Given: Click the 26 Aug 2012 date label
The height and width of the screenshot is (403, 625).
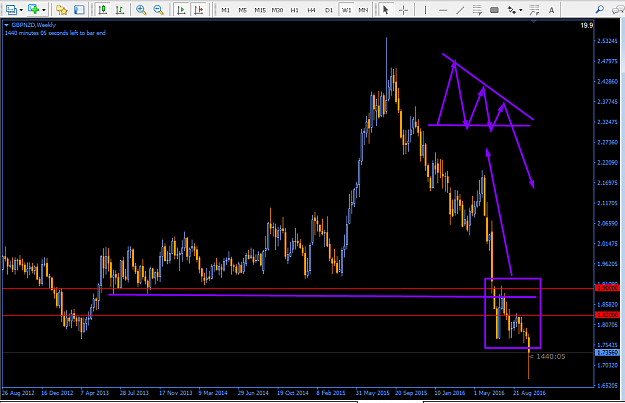Looking at the screenshot, I should pyautogui.click(x=18, y=393).
